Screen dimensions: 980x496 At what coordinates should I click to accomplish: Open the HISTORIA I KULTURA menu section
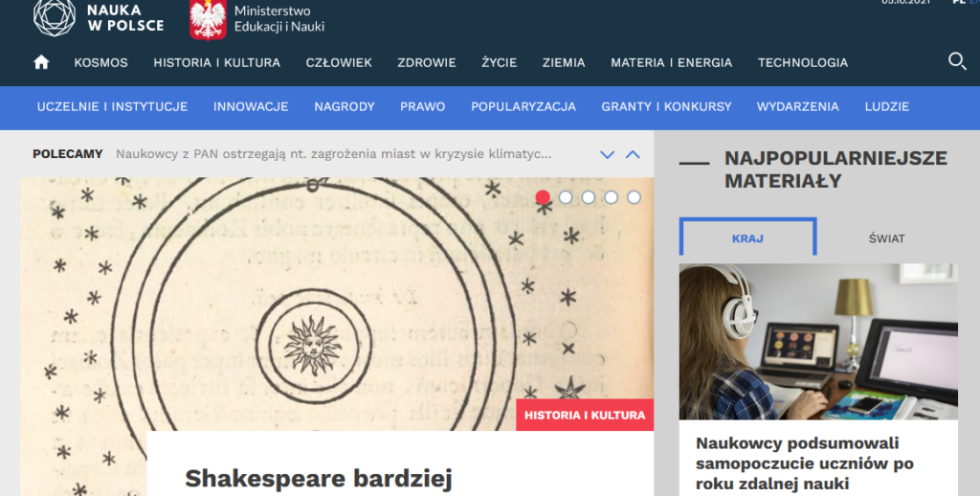[217, 62]
